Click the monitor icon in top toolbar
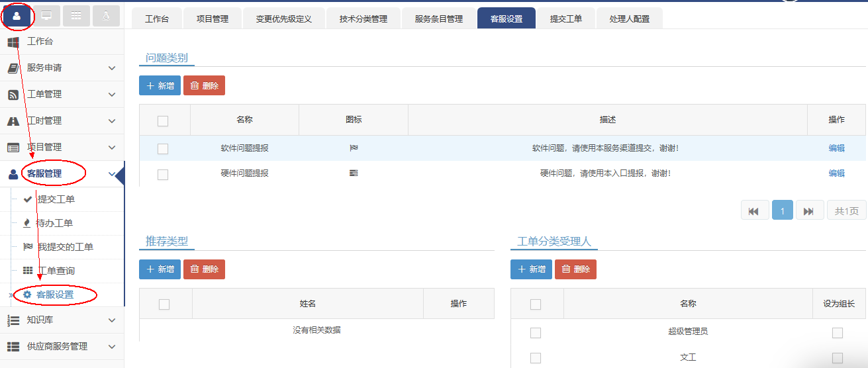The width and height of the screenshot is (868, 368). [x=46, y=16]
